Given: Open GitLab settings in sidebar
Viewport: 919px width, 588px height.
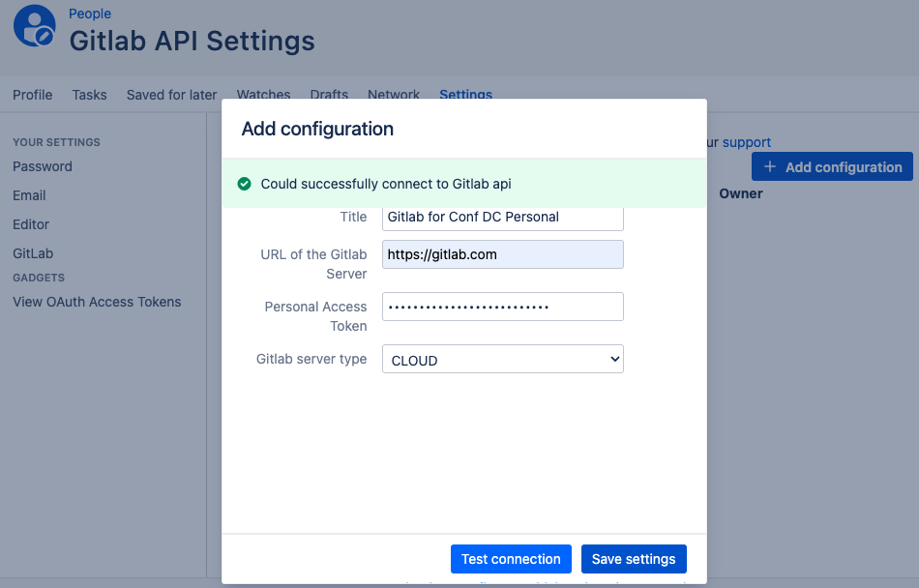Looking at the screenshot, I should (33, 253).
